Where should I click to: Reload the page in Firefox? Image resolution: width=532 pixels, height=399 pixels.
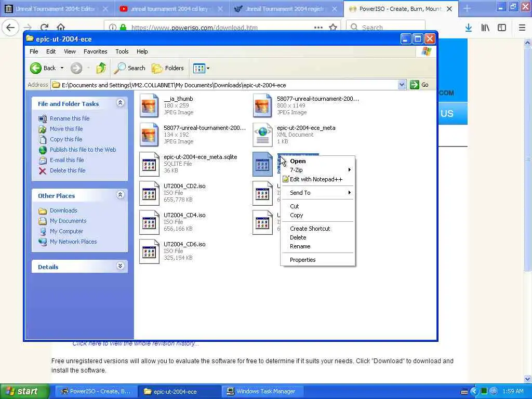tap(44, 28)
